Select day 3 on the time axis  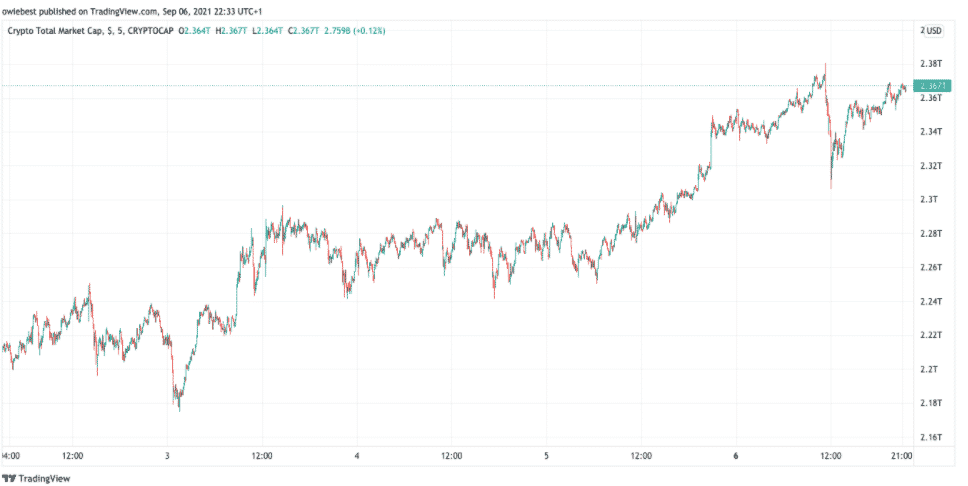pyautogui.click(x=168, y=456)
